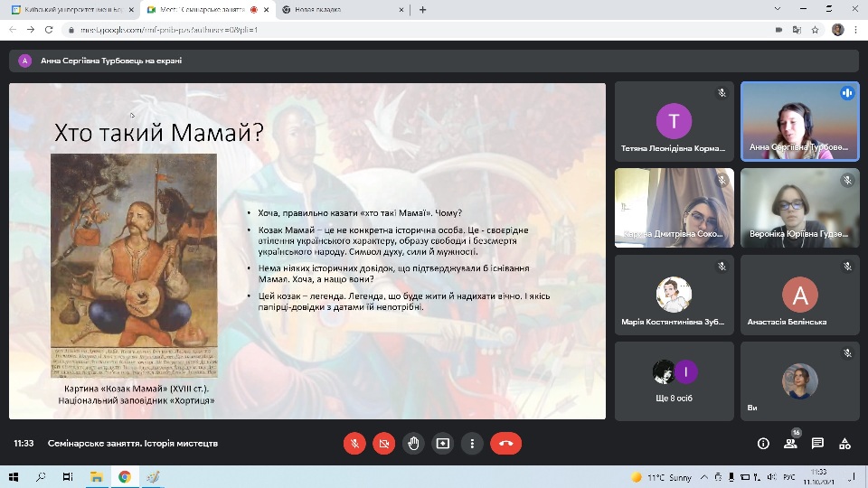Open meeting details info icon

[763, 443]
